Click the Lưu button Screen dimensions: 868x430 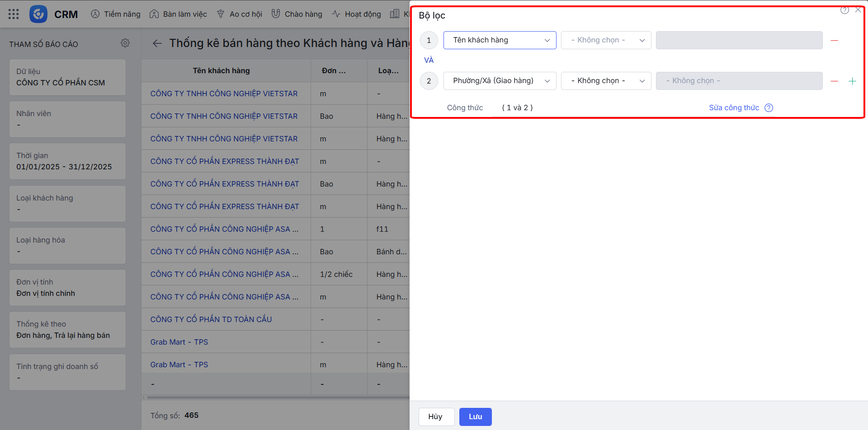pyautogui.click(x=475, y=416)
